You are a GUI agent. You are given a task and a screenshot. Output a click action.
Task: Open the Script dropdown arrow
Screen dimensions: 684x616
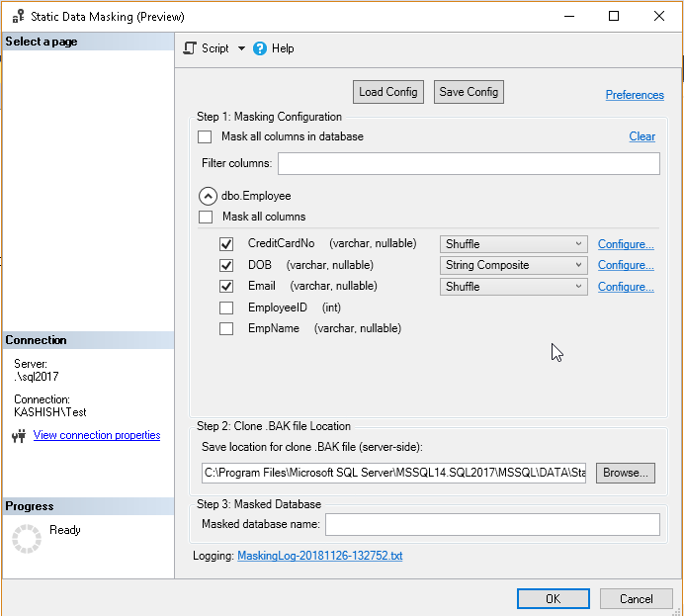pyautogui.click(x=241, y=48)
